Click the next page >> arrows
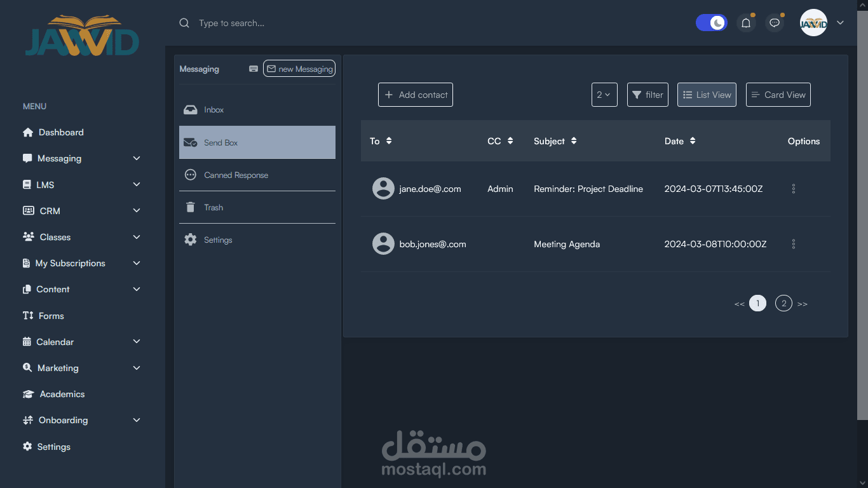Screen dimensions: 868x488 pyautogui.click(x=803, y=304)
